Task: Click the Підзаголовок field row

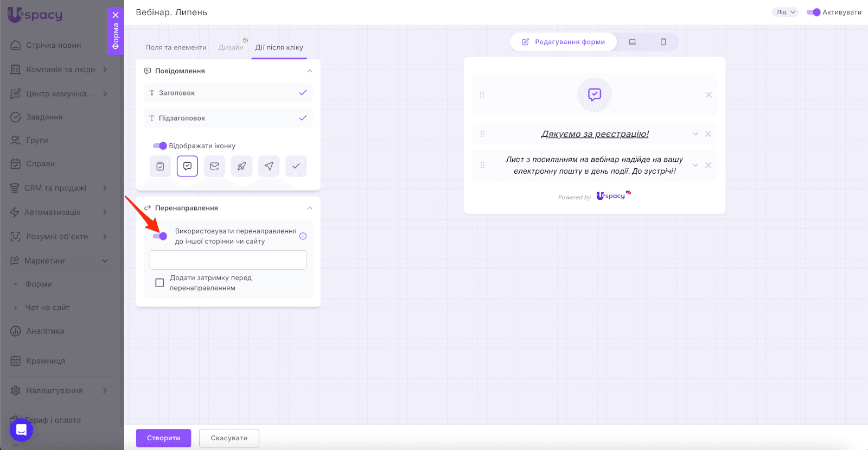Action: point(228,118)
